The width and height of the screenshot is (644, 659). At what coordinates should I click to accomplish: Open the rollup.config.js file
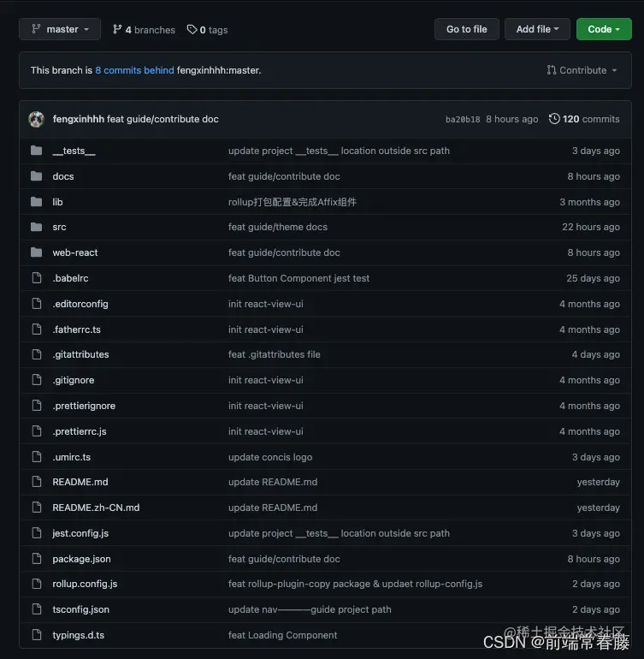tap(85, 584)
